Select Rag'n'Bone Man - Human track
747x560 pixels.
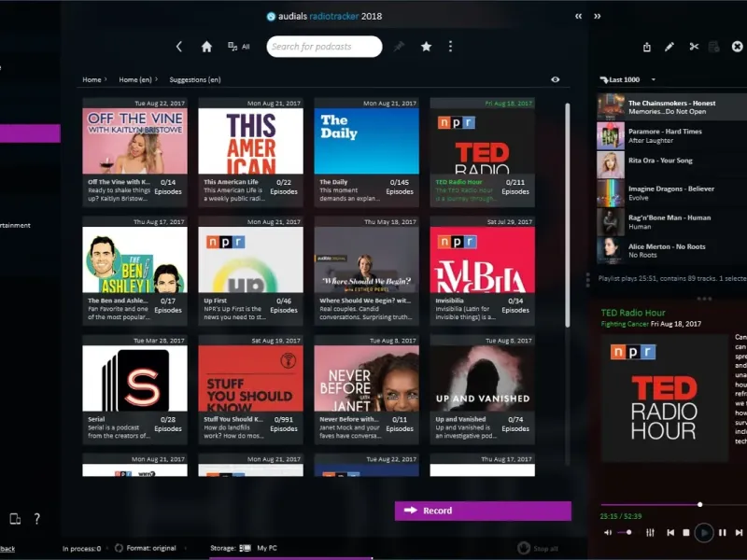(671, 222)
